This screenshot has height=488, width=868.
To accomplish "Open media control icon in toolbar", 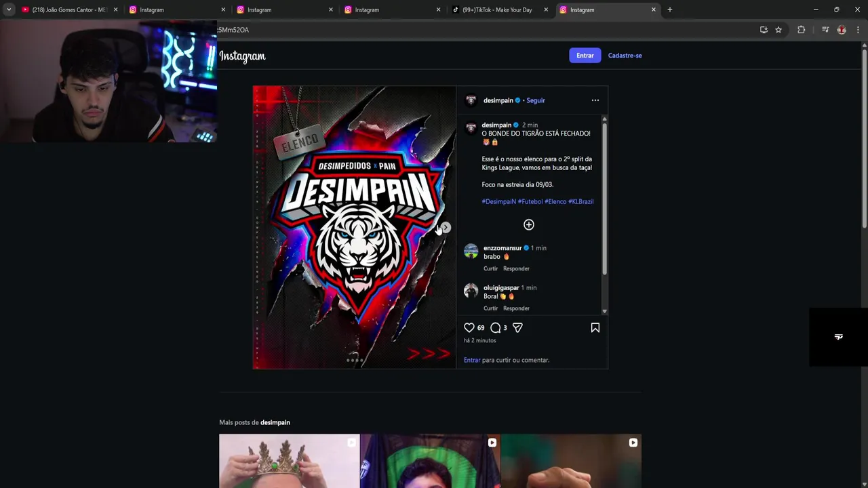I will pyautogui.click(x=825, y=30).
